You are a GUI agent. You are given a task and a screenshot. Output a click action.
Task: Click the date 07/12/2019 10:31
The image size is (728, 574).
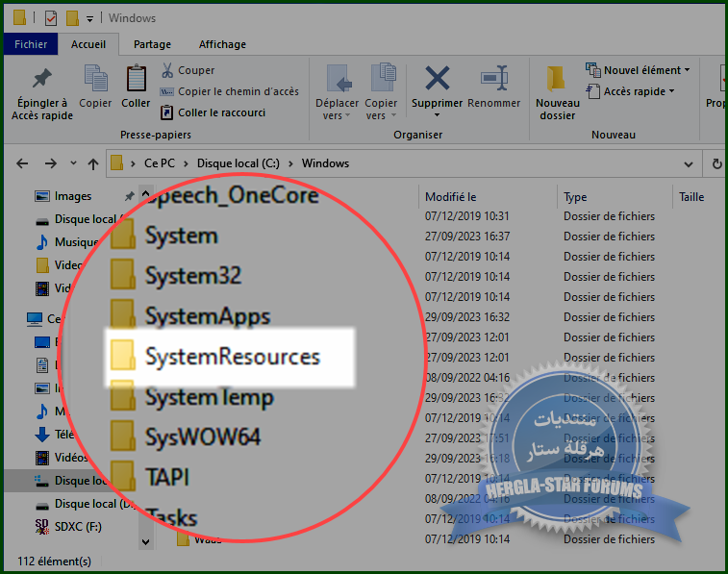coord(467,216)
